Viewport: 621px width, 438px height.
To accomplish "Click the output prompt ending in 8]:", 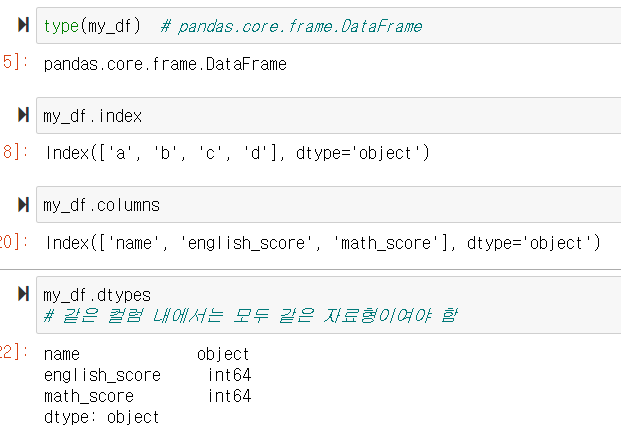I will click(15, 152).
